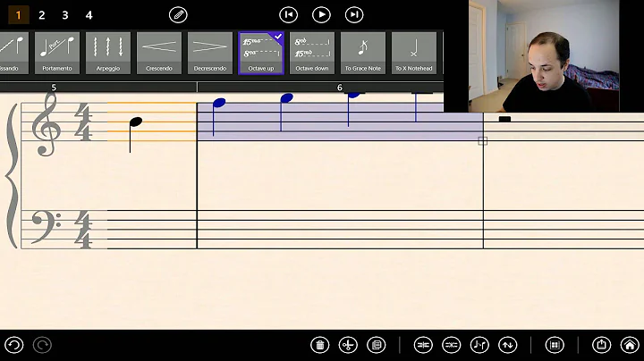Start playback with the play button
644x361 pixels.
click(x=321, y=15)
